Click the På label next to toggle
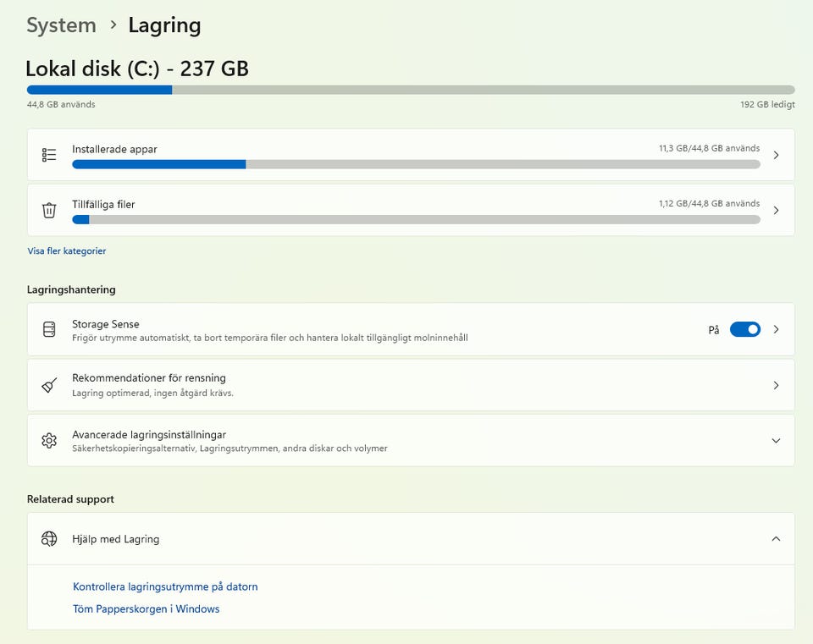This screenshot has height=644, width=813. click(714, 330)
